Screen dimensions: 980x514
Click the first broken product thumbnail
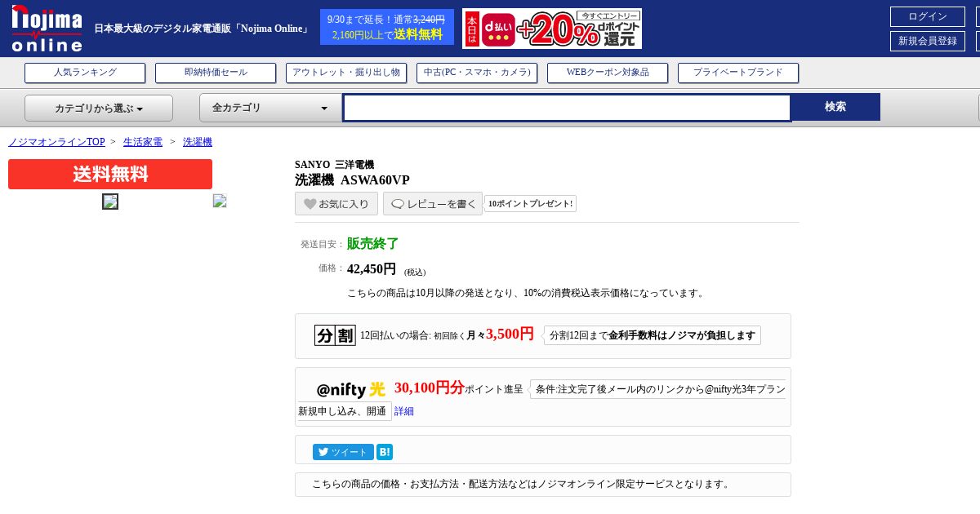[x=110, y=202]
